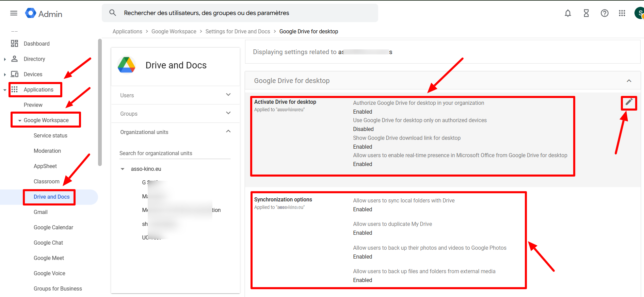Click Allow users to sync local folders
Screen dimensions: 644x297
tap(404, 200)
